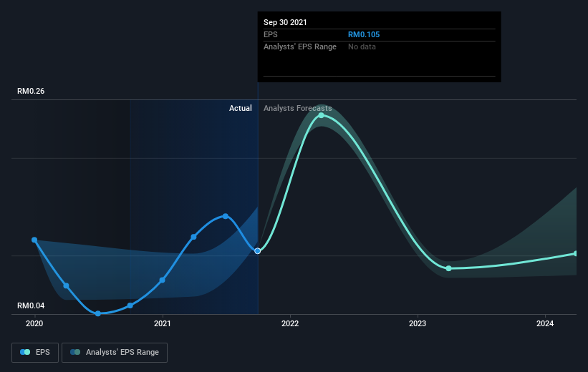Select the early 2020 starting EPS point
The height and width of the screenshot is (372, 588).
(x=34, y=240)
